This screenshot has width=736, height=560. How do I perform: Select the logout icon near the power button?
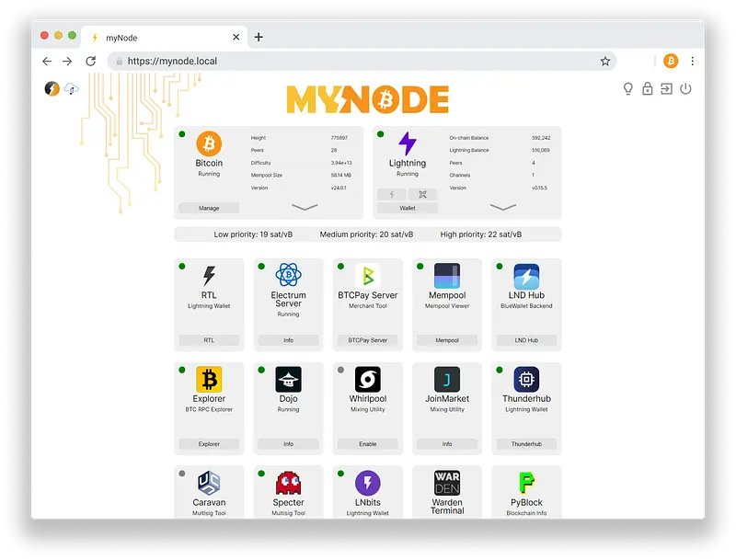coord(666,89)
